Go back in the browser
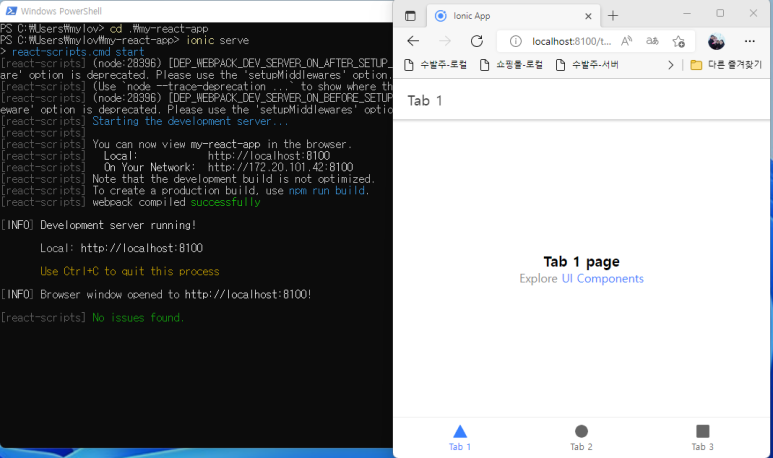This screenshot has height=458, width=773. (x=413, y=41)
